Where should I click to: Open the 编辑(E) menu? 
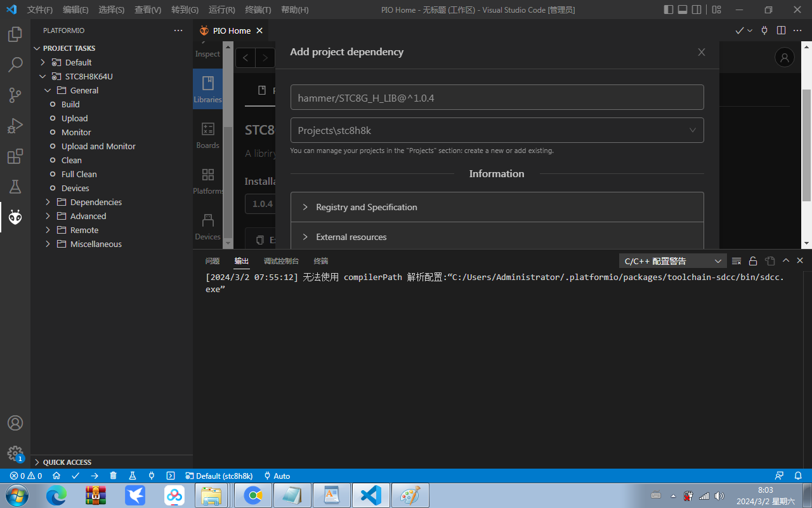(75, 10)
